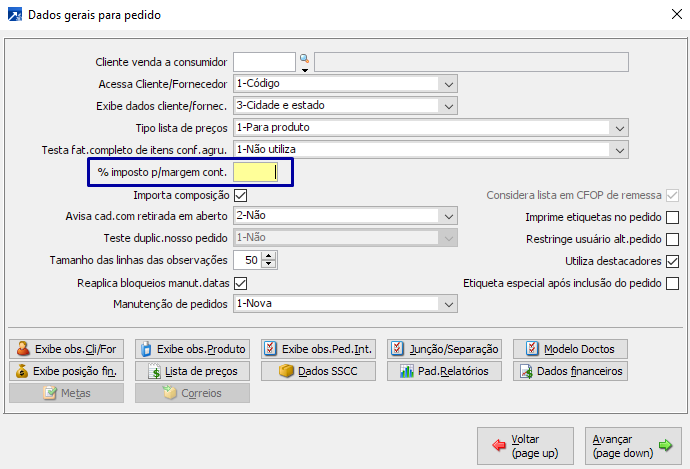Image resolution: width=690 pixels, height=469 pixels.
Task: Click bottle icon on Exibe obs.Produto
Action: pos(146,349)
